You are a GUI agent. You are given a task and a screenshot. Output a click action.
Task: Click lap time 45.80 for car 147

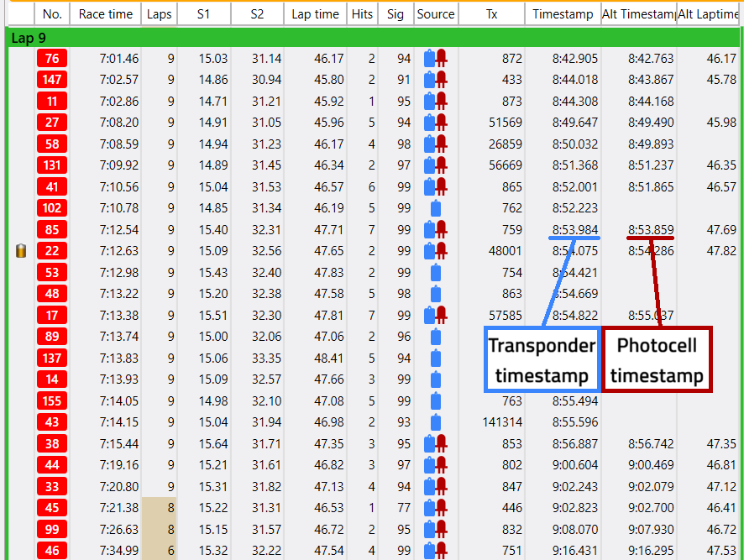[328, 79]
